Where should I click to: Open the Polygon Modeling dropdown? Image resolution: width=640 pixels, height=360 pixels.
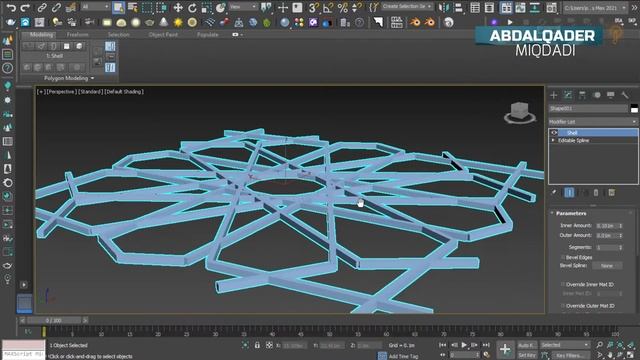tap(69, 78)
